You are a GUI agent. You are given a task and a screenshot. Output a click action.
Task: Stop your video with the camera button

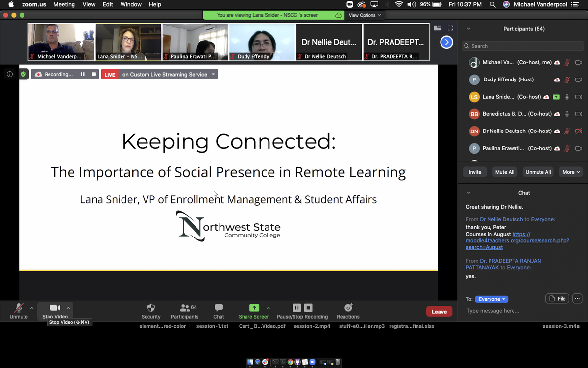[x=55, y=311]
